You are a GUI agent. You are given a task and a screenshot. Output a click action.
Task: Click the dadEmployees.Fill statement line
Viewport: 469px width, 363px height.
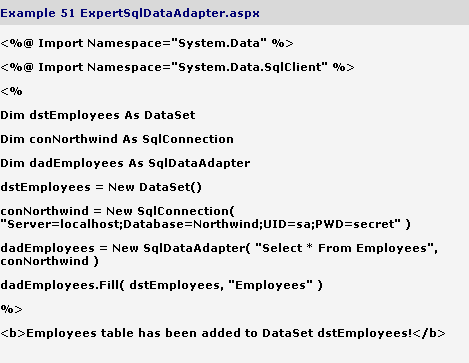click(x=162, y=285)
